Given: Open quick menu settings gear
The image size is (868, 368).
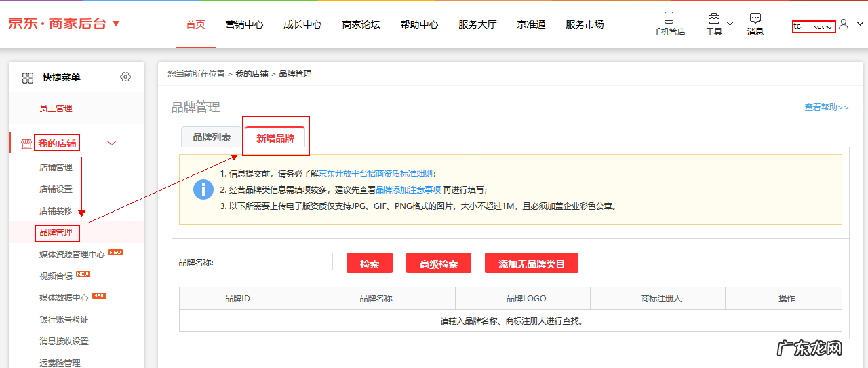Looking at the screenshot, I should point(125,77).
